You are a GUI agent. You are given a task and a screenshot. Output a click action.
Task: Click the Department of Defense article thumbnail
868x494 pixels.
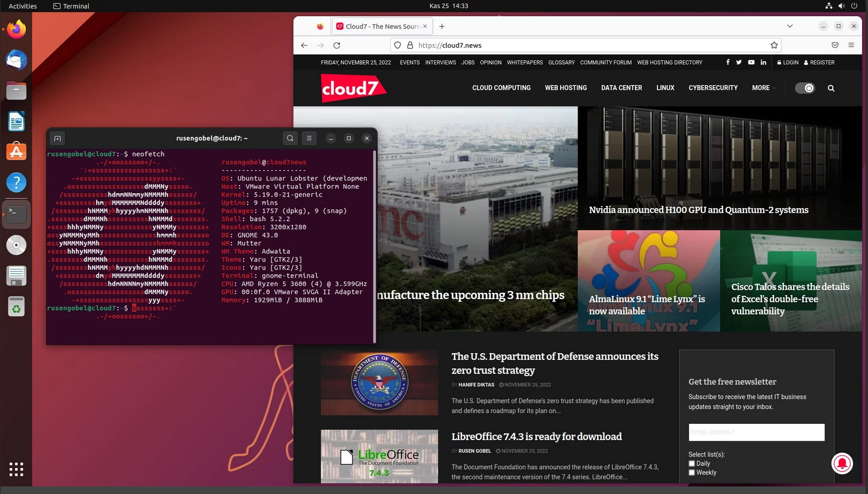click(379, 382)
